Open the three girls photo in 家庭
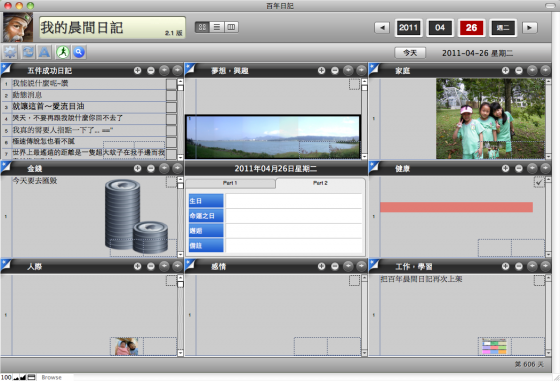Image resolution: width=560 pixels, height=381 pixels. pyautogui.click(x=490, y=119)
